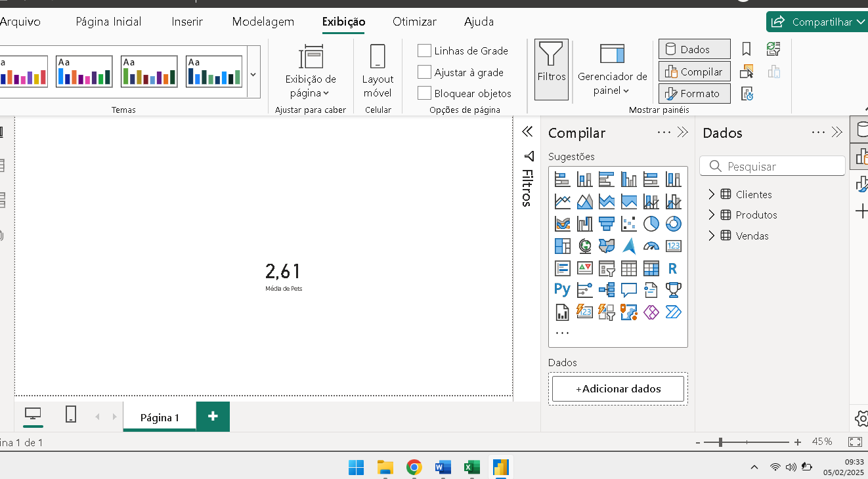Image resolution: width=868 pixels, height=479 pixels.
Task: Add the decomposition tree visual
Action: tap(607, 289)
